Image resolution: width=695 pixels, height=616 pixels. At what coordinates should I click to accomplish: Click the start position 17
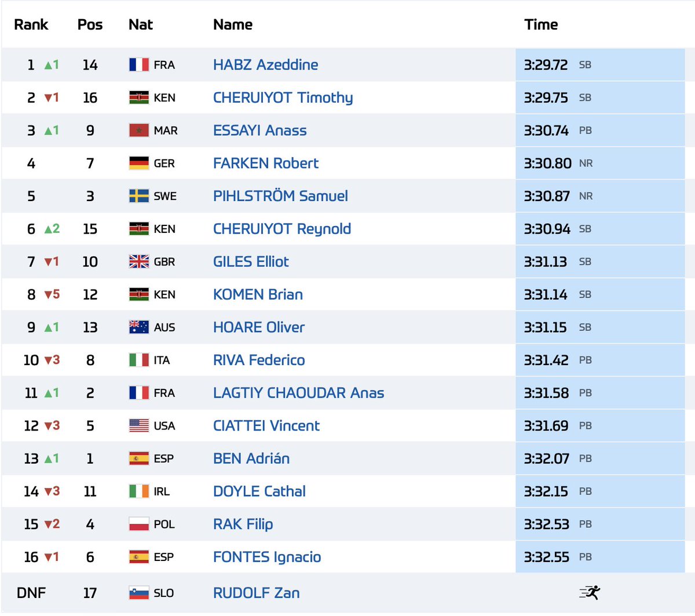[90, 593]
